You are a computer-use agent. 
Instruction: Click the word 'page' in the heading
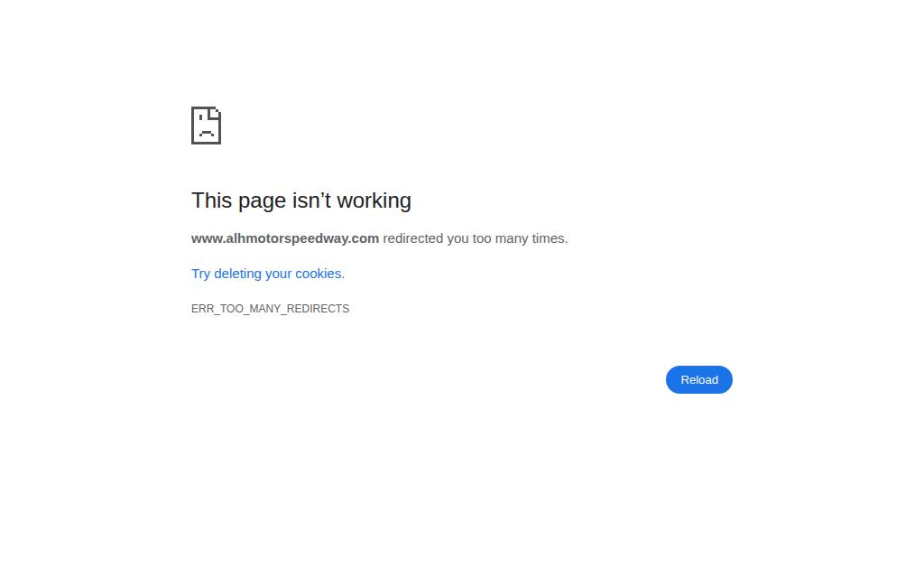coord(263,201)
